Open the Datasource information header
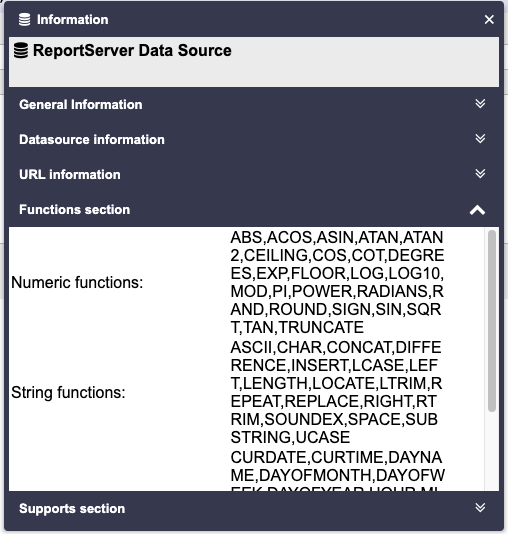 pos(254,139)
